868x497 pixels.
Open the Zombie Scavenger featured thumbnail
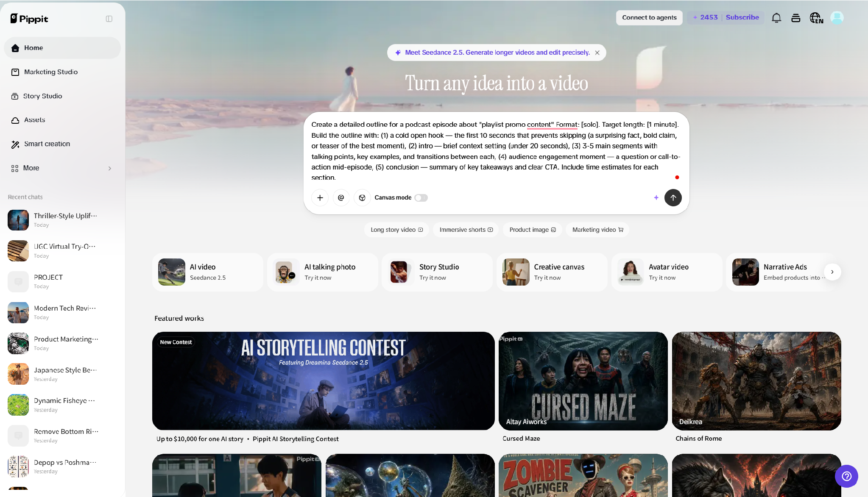pos(583,475)
